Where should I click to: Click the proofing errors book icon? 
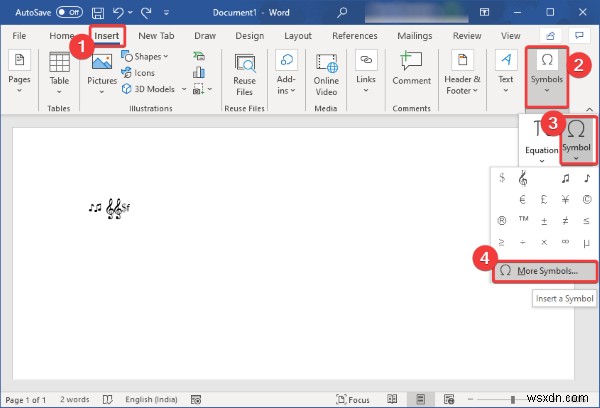pos(108,400)
